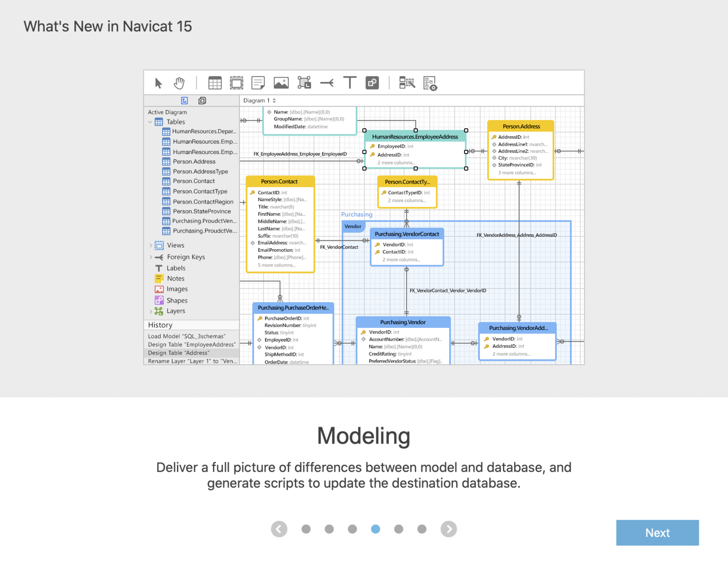This screenshot has width=728, height=563.
Task: Select the highlighted fourth page dot
Action: point(376,529)
